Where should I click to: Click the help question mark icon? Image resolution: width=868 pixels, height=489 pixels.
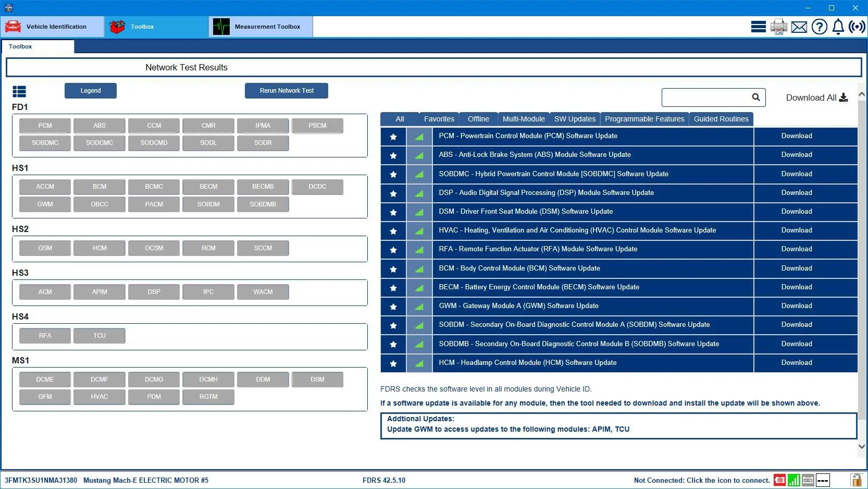click(819, 27)
